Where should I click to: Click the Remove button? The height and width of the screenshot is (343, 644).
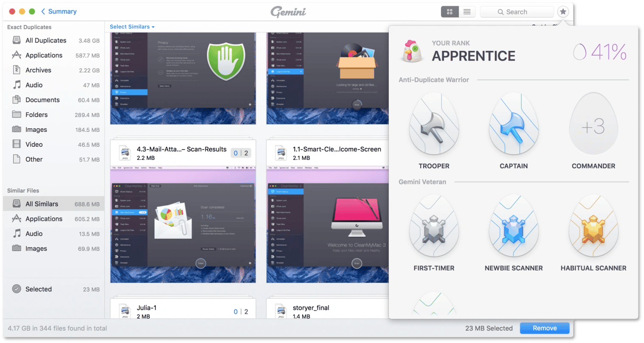coord(545,328)
